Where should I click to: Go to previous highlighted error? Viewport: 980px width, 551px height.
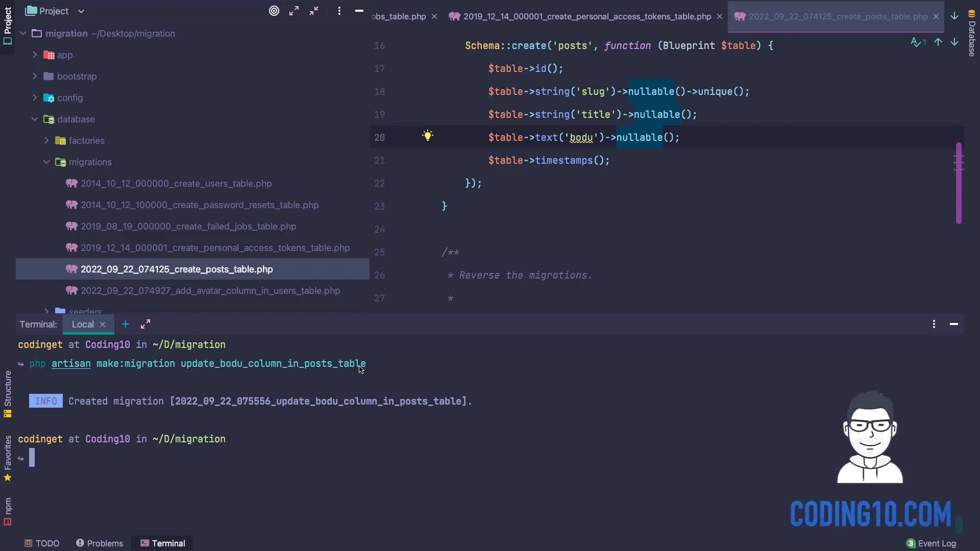click(x=938, y=42)
